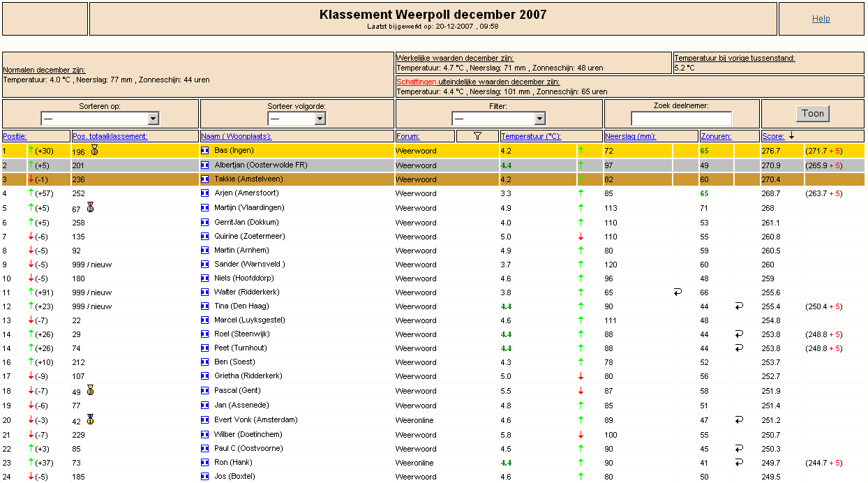This screenshot has height=483, width=868.
Task: Click the medal icon in Martijn's row
Action: 90,207
